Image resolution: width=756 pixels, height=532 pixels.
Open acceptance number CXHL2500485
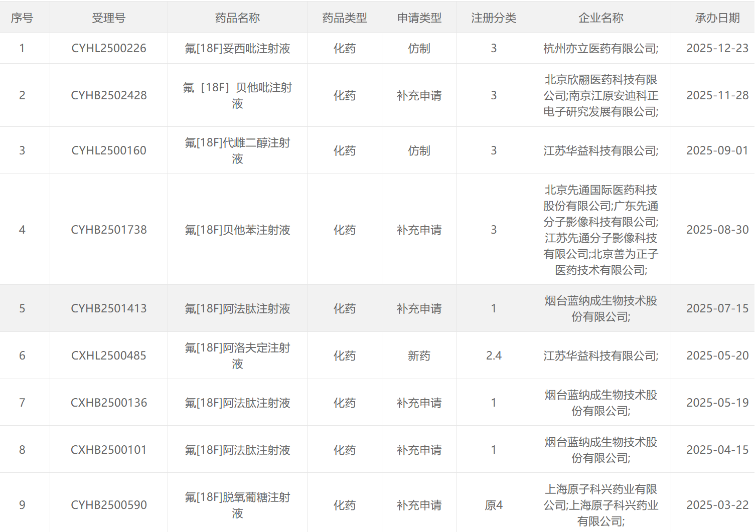109,356
